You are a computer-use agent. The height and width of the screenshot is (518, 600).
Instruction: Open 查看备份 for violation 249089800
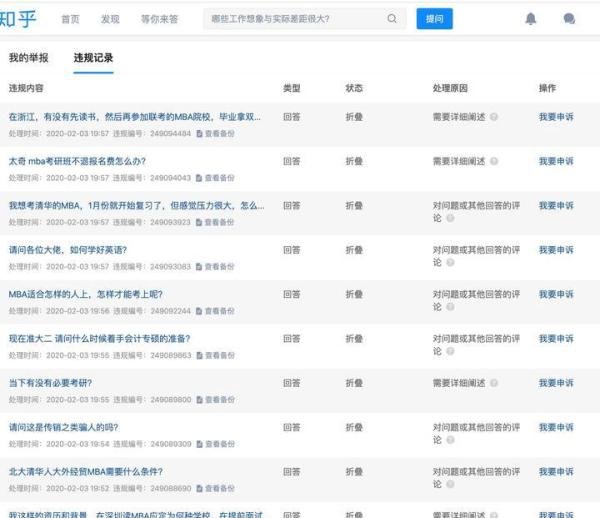pyautogui.click(x=215, y=400)
